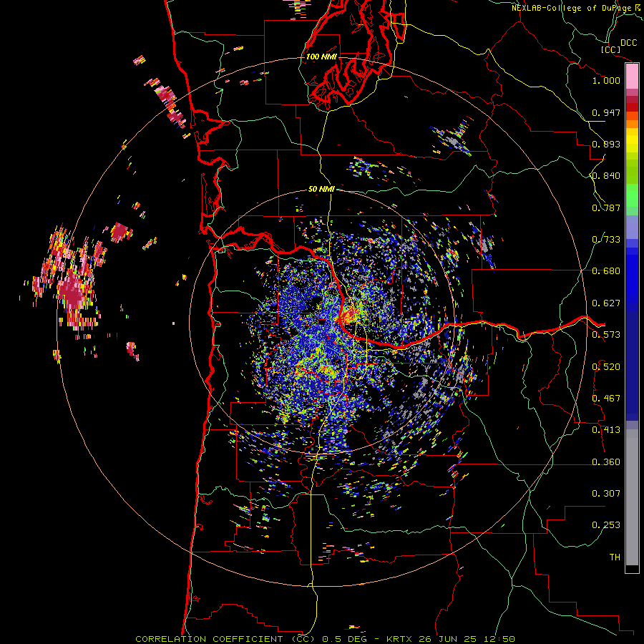Select the 0.520 value on color scale
This screenshot has width=644, height=644.
(606, 367)
